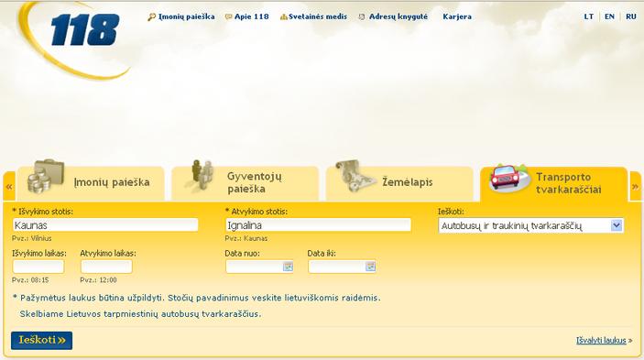Click the Išvalyti laukus link

[601, 340]
